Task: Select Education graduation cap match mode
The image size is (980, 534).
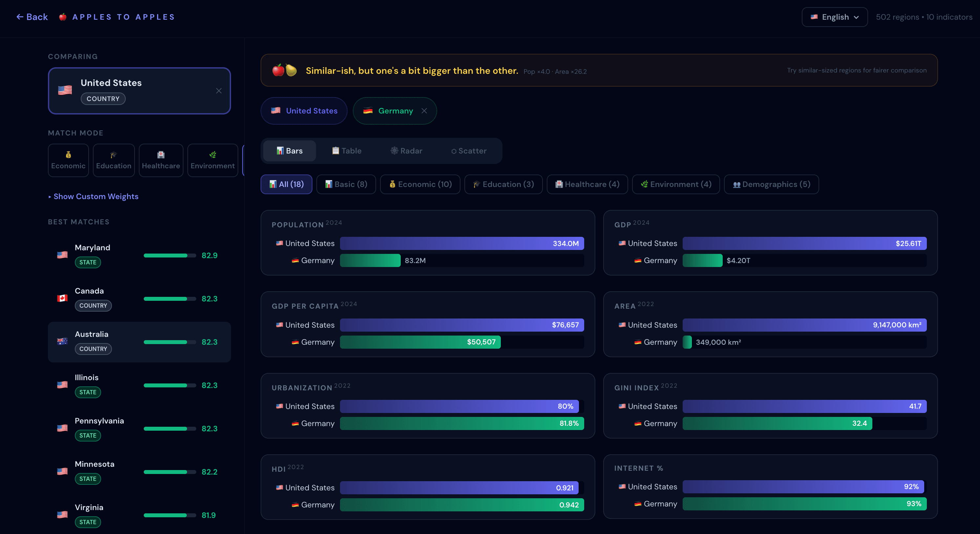Action: click(114, 160)
